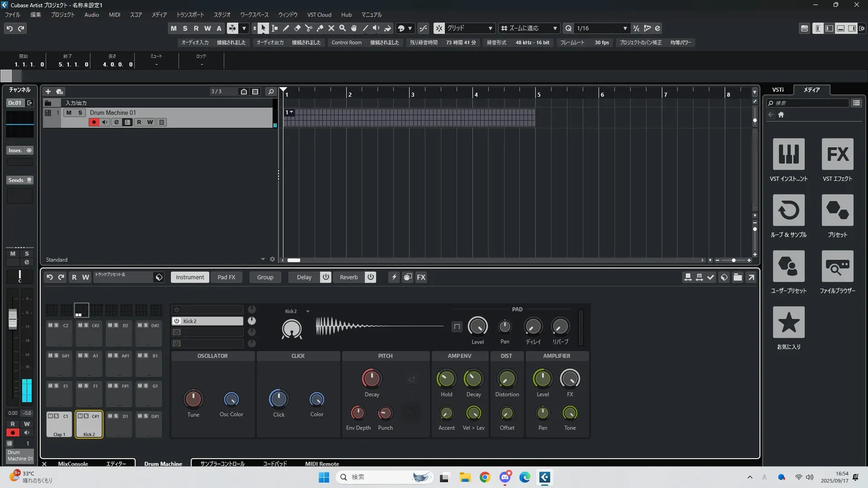Toggle the Delay power button

[x=325, y=277]
